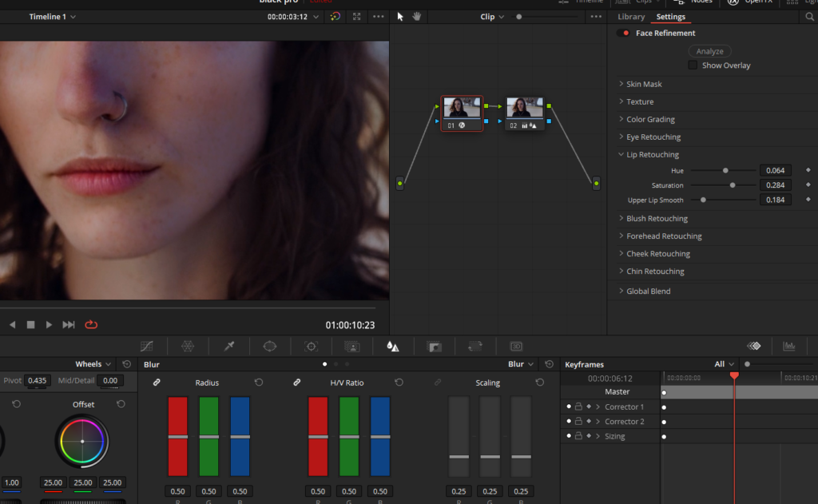Reset the Scaling values
818x504 pixels.
[540, 383]
